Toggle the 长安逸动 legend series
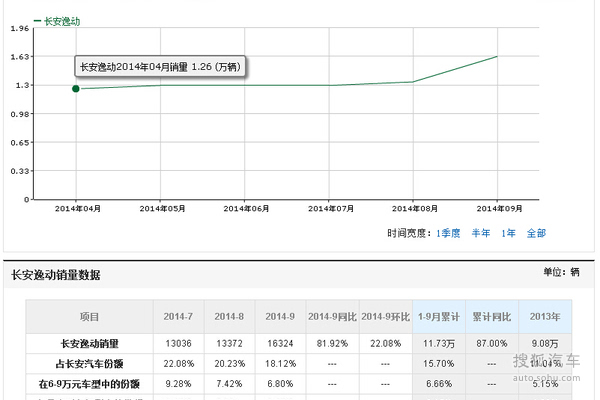600x400 pixels. click(58, 20)
